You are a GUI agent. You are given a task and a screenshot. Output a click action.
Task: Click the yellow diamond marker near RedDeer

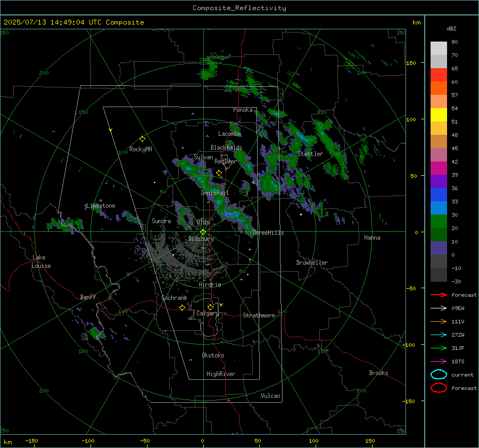(x=219, y=173)
